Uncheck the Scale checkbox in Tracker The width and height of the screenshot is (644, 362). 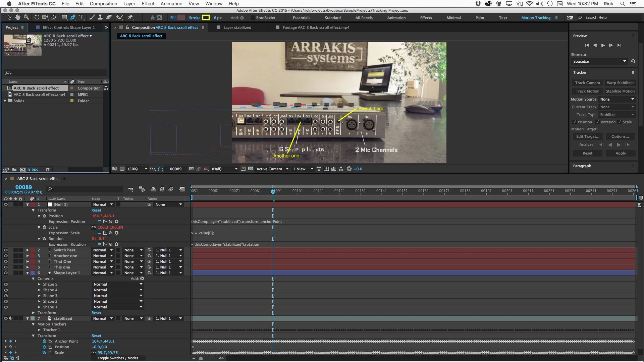pos(620,122)
